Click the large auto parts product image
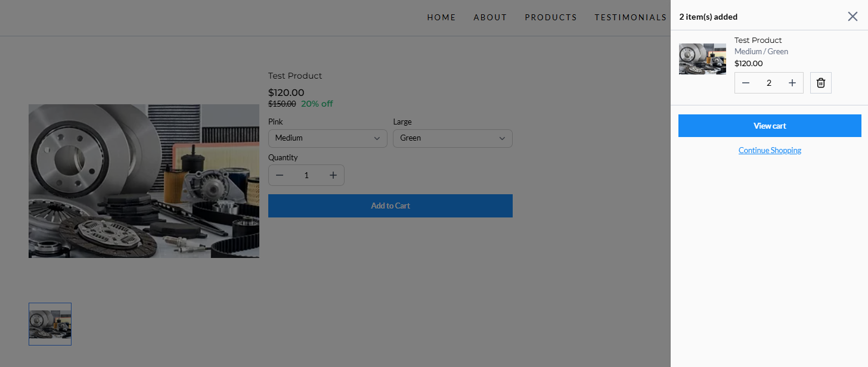This screenshot has width=868, height=367. point(144,181)
